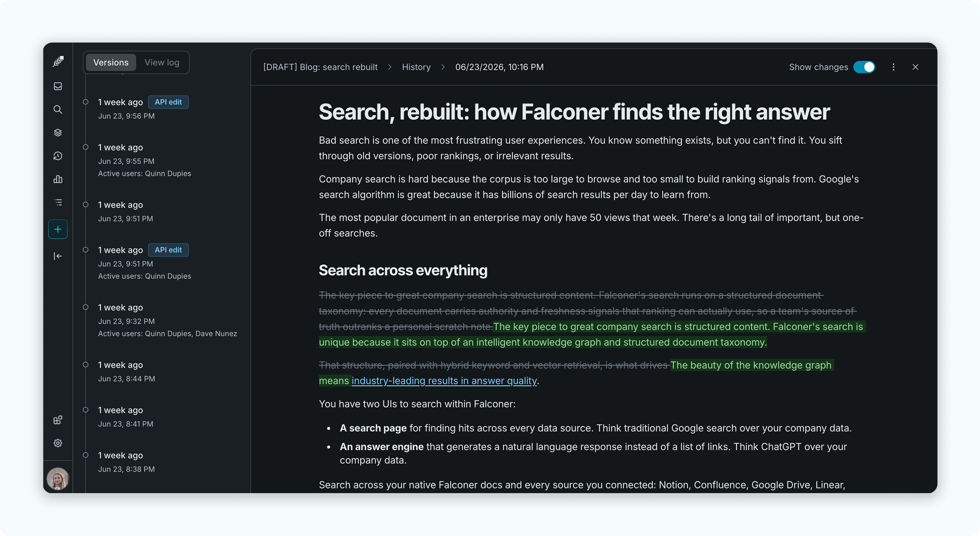980x536 pixels.
Task: Open the stacked layers sidebar icon
Action: 58,133
